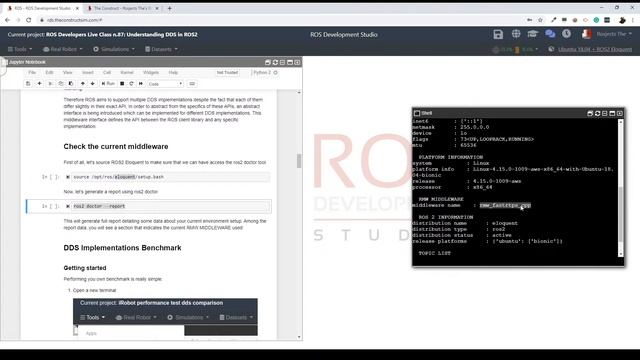Click the embedded iRobot project screenshot image
Screen dimensions: 640x360
[x=165, y=317]
